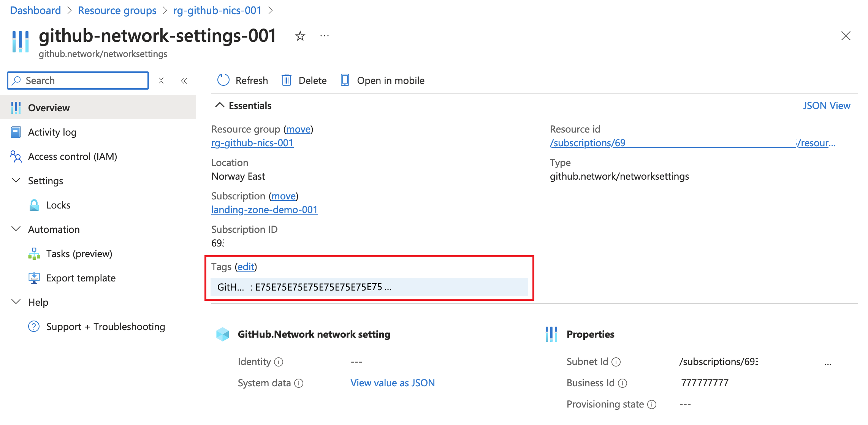868x425 pixels.
Task: Click the Tasks (preview) icon
Action: pos(34,254)
